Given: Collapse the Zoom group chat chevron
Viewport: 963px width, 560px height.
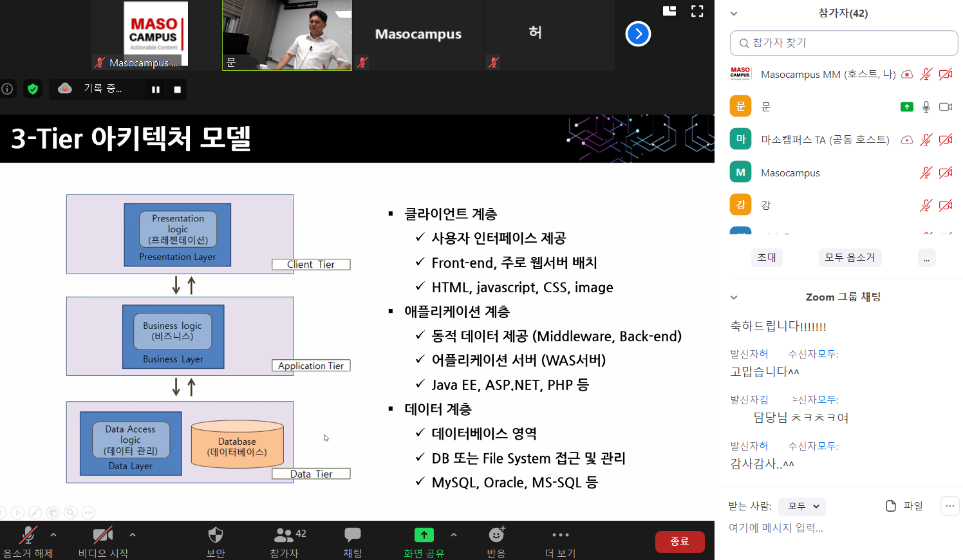Looking at the screenshot, I should click(734, 297).
